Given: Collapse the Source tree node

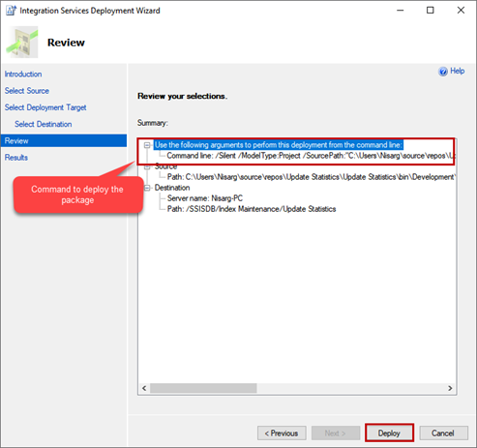Looking at the screenshot, I should 147,166.
